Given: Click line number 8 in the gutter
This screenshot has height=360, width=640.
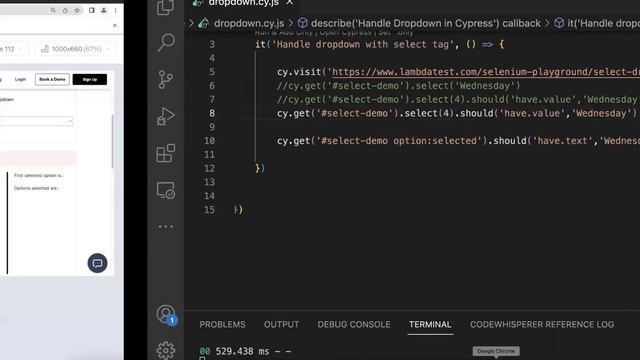Looking at the screenshot, I should [x=212, y=113].
